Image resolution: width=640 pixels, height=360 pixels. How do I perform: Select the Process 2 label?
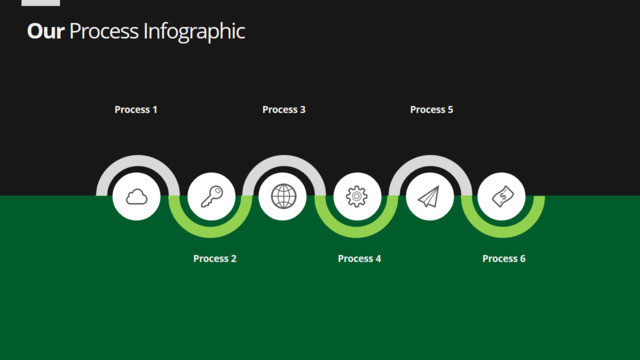[215, 258]
